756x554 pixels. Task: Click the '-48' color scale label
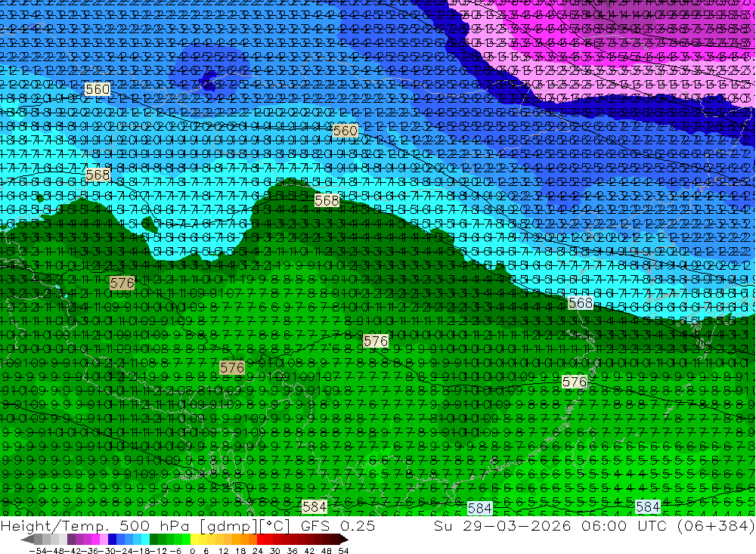pos(56,551)
